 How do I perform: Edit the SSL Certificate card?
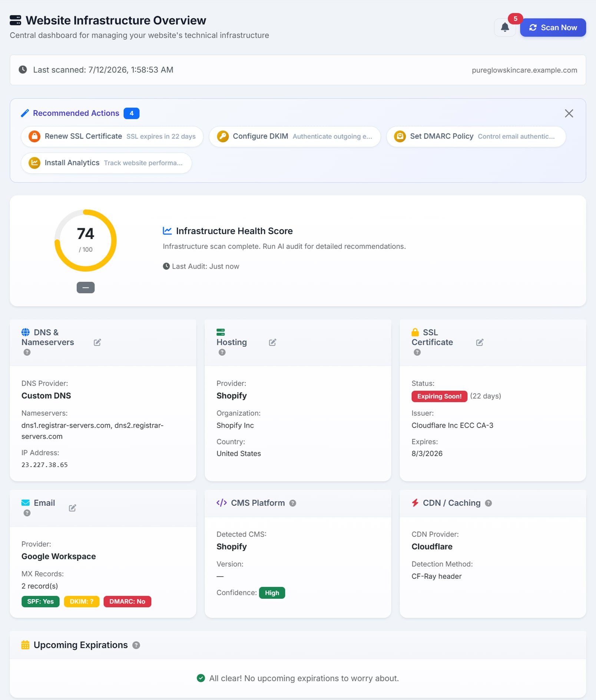click(x=480, y=342)
